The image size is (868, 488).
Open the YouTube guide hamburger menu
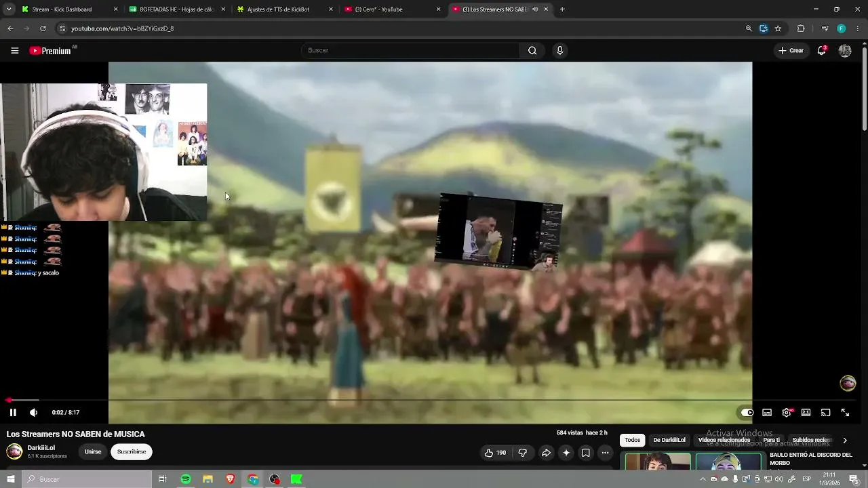tap(14, 50)
